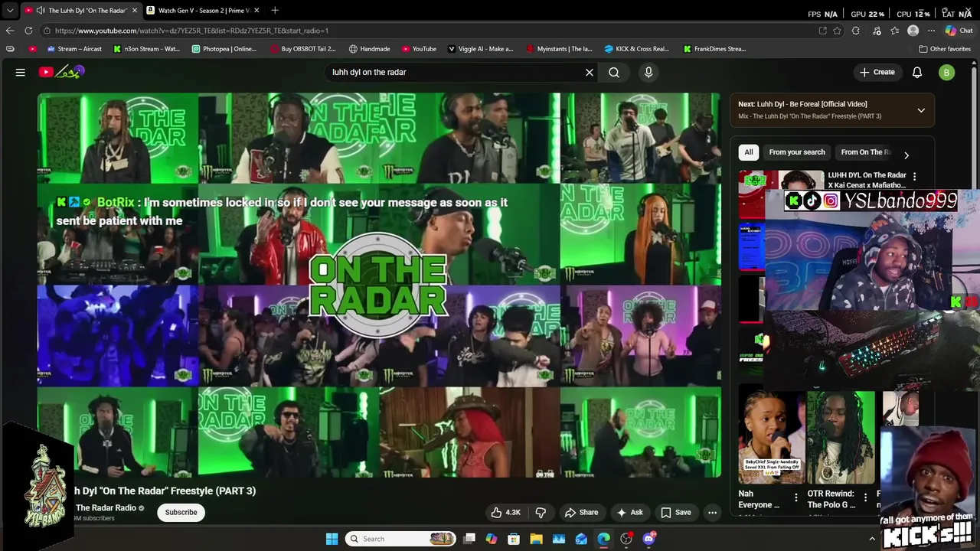Click the Create button

click(x=877, y=72)
